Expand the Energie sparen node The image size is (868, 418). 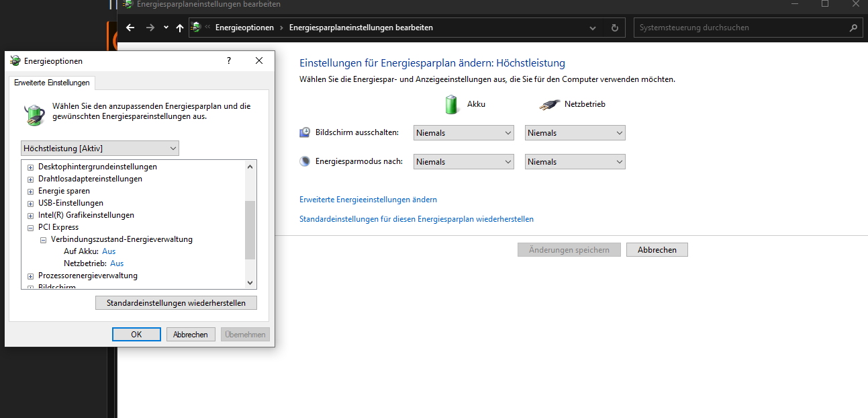coord(31,191)
